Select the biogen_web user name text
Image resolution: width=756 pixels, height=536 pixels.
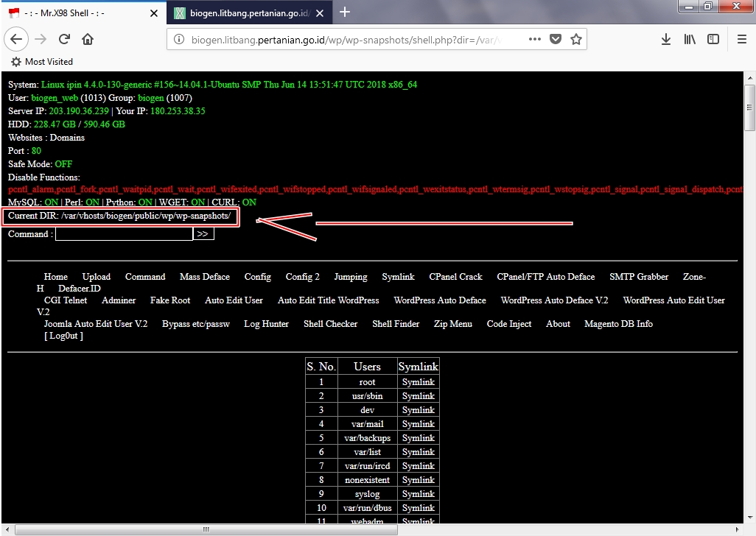click(55, 98)
